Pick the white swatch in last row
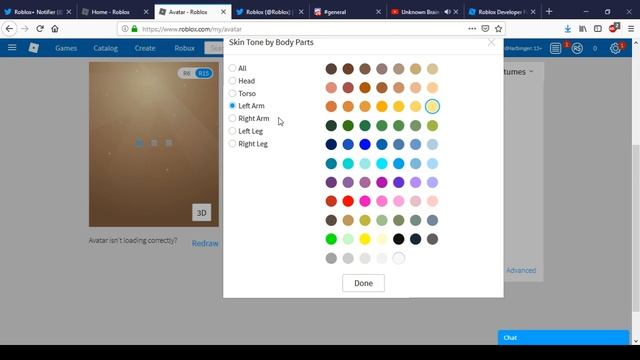640x360 pixels. pyautogui.click(x=398, y=258)
